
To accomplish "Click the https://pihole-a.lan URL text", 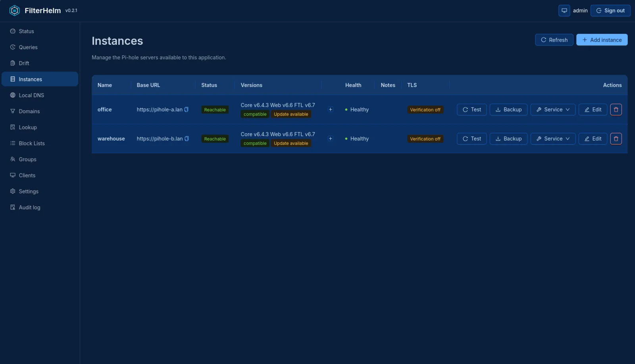I will pos(160,110).
